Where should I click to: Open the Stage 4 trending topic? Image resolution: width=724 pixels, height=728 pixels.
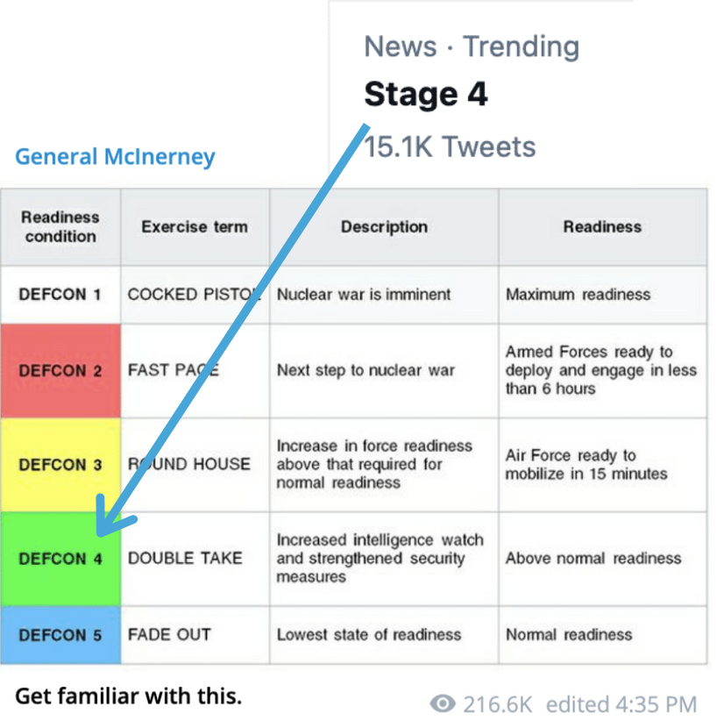[426, 95]
